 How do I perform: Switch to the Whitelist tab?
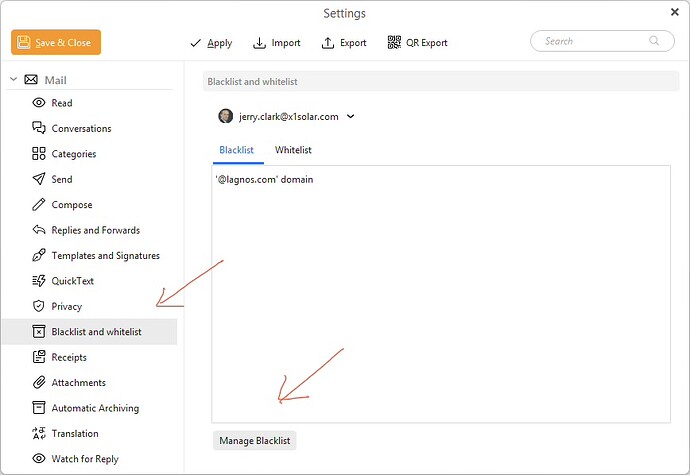[x=293, y=150]
